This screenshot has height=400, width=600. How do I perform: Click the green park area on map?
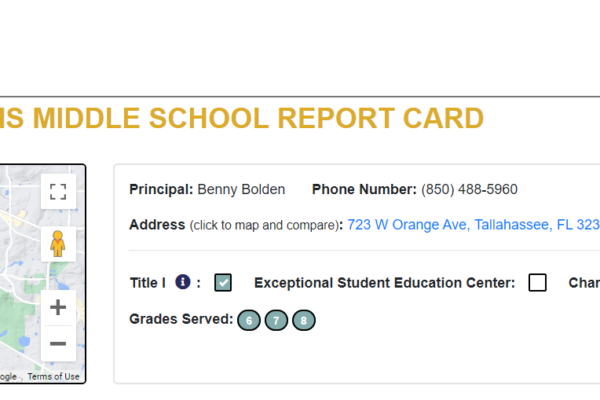click(x=13, y=322)
